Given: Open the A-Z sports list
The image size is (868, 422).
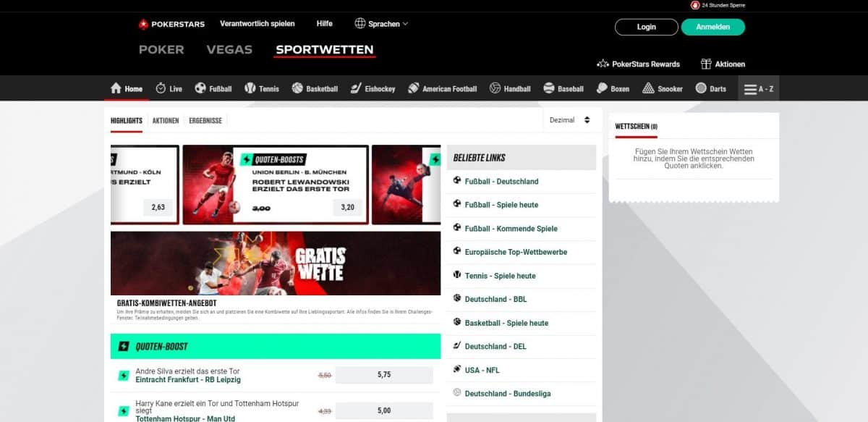Looking at the screenshot, I should click(758, 88).
